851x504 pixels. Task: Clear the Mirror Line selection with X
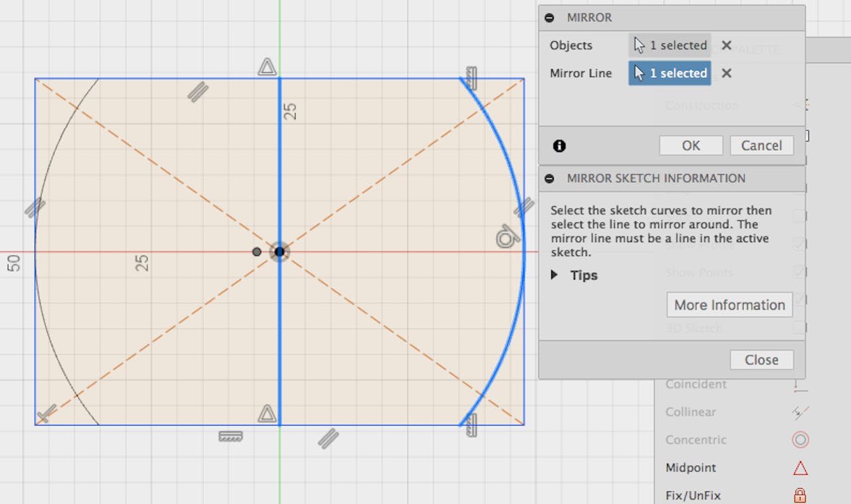[727, 73]
